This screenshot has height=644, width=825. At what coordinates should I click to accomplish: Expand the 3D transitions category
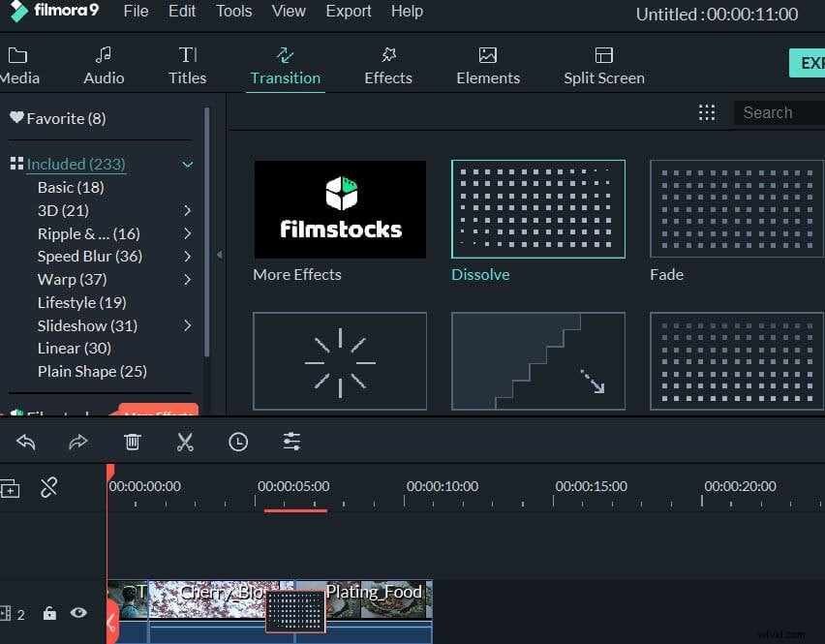click(188, 210)
